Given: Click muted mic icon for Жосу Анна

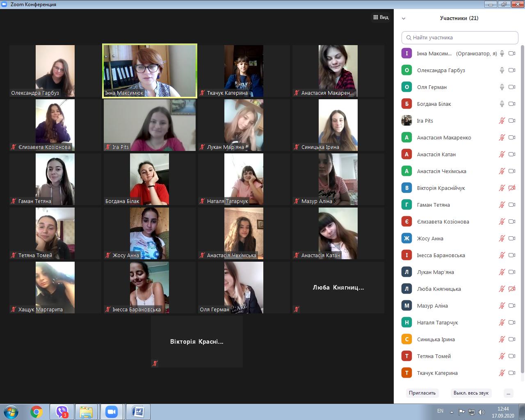Looking at the screenshot, I should pyautogui.click(x=502, y=238).
